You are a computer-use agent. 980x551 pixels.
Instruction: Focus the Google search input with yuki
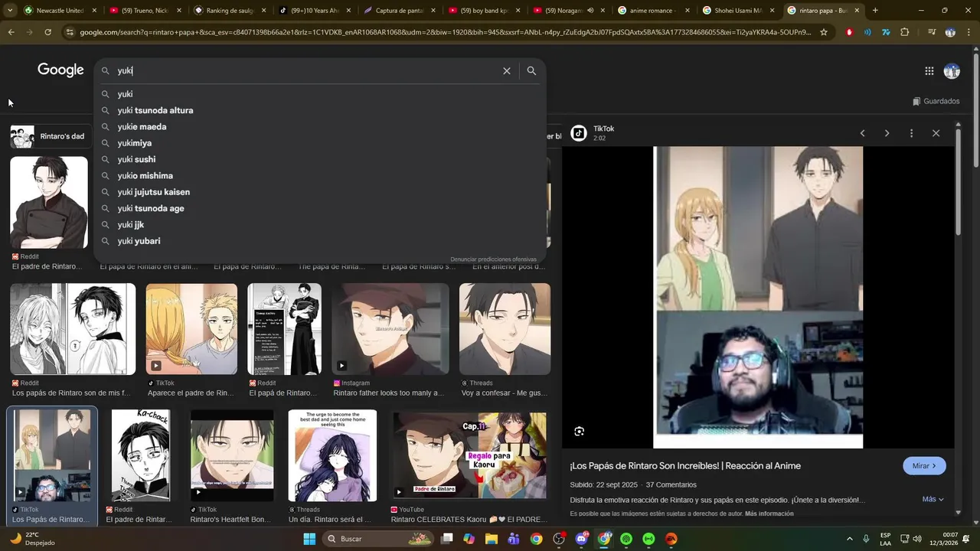pos(306,70)
